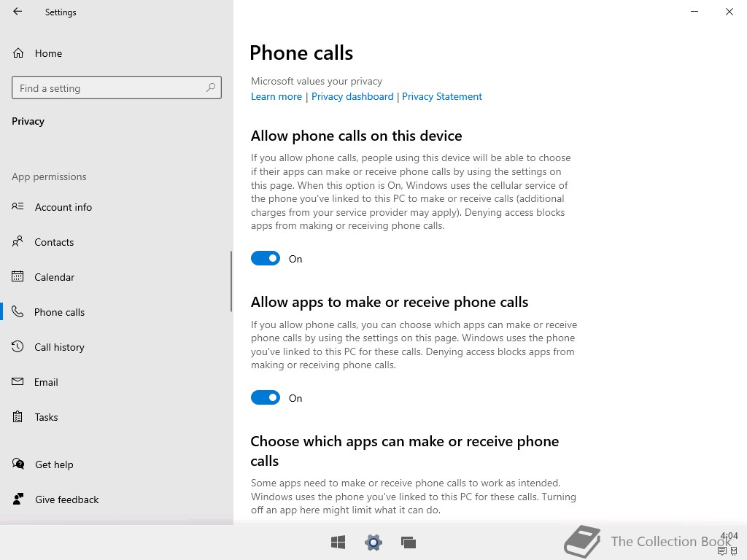Click the App permissions label

[49, 176]
